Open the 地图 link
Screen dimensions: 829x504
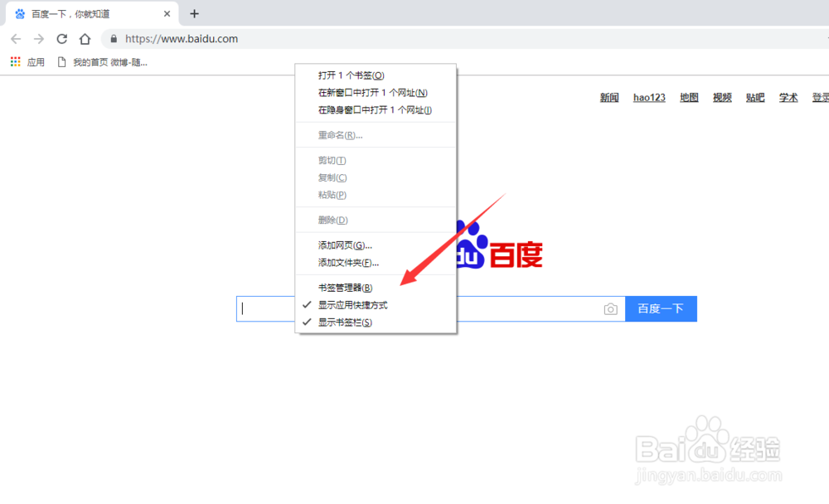pos(689,97)
